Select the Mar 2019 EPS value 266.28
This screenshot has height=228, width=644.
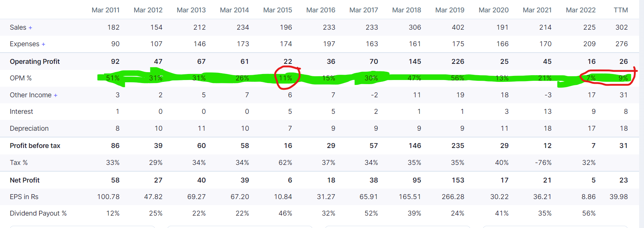pyautogui.click(x=453, y=197)
